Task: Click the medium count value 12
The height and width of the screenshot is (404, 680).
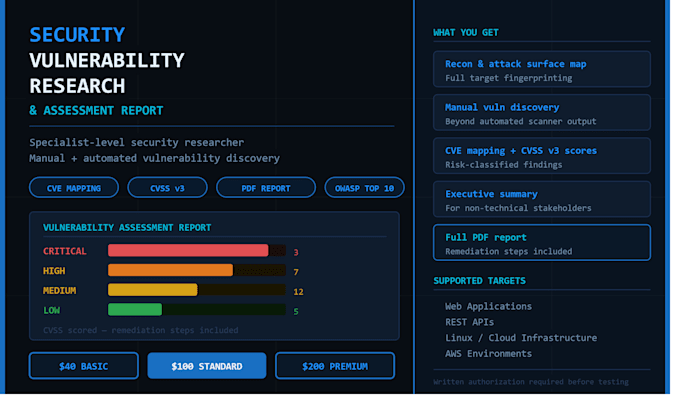Action: click(x=298, y=292)
